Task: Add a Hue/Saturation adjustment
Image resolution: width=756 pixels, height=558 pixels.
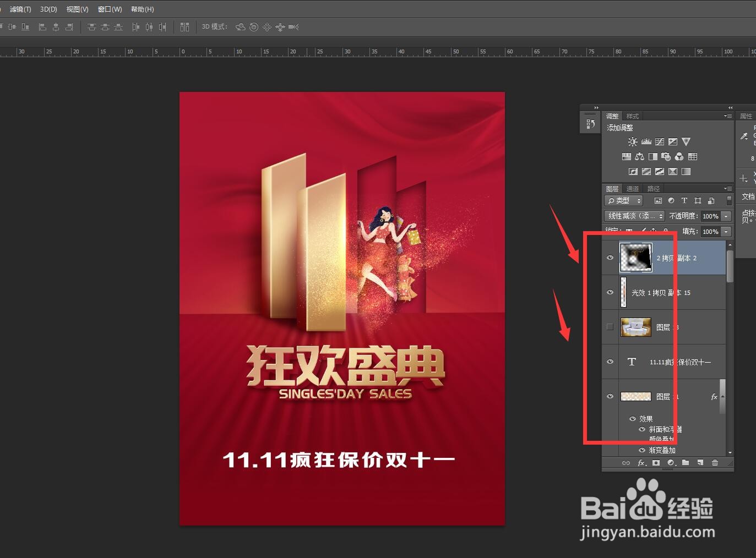Action: [x=627, y=157]
